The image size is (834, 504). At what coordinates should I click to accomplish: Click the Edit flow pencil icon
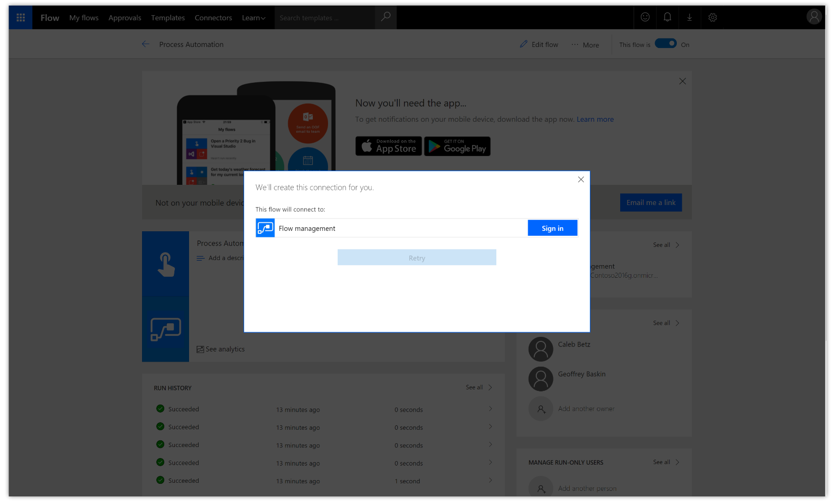click(524, 44)
